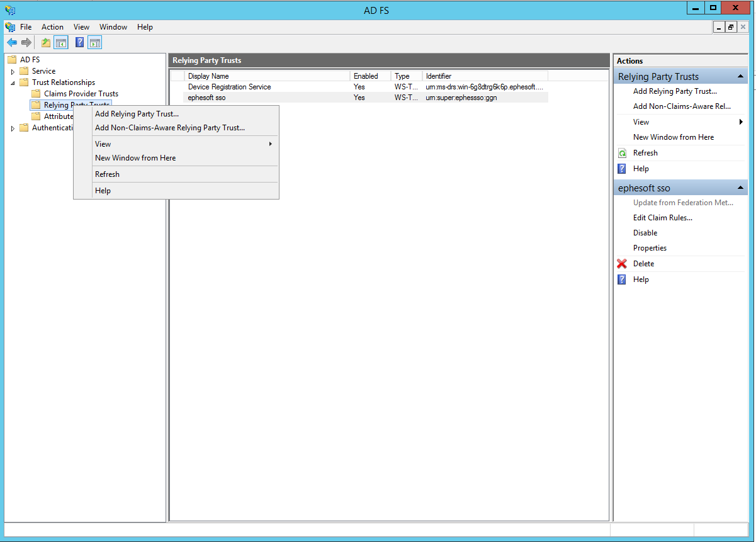The image size is (756, 542).
Task: Open the Action menu
Action: pos(53,27)
